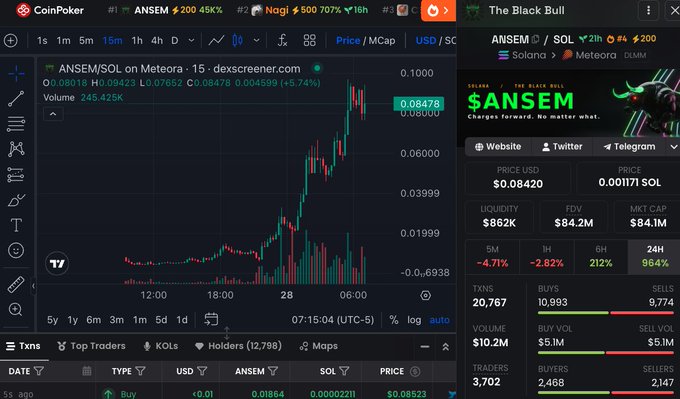Click the add symbol plus icon

point(11,41)
